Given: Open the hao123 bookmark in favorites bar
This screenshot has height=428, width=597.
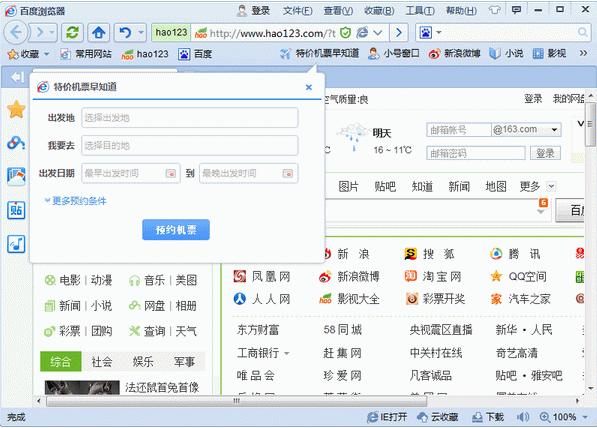Looking at the screenshot, I should 145,54.
